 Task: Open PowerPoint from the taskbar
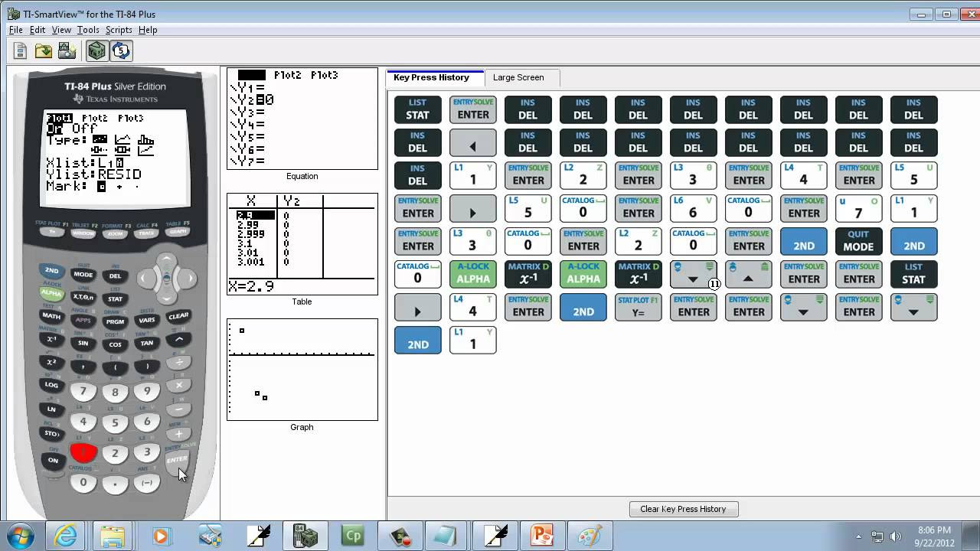point(542,536)
